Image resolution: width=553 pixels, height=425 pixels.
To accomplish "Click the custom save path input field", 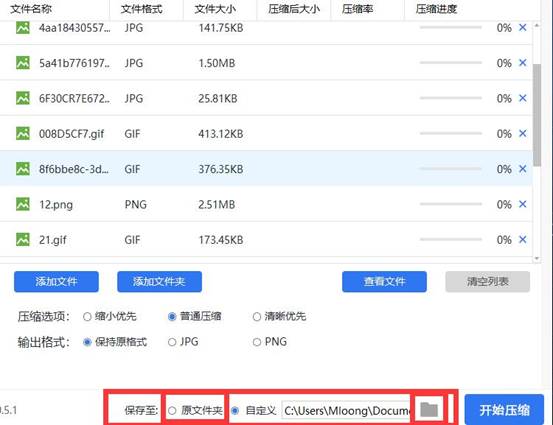I will click(x=346, y=411).
